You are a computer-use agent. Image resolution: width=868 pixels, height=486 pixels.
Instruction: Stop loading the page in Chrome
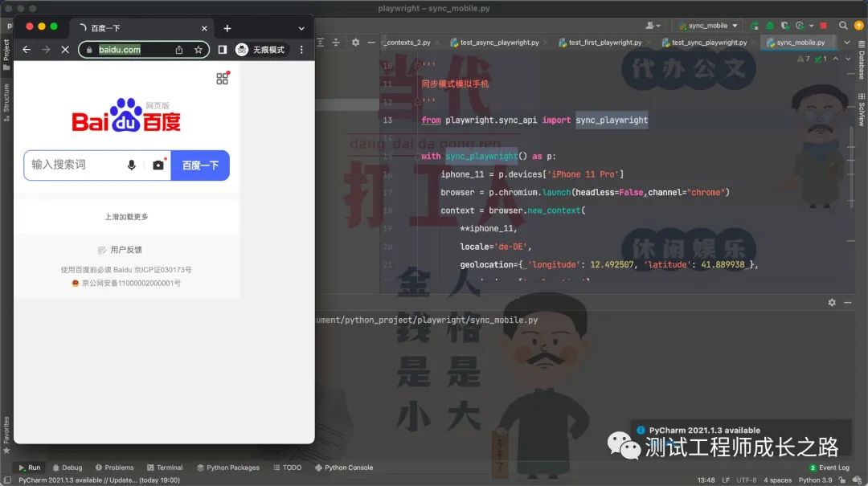tap(65, 49)
